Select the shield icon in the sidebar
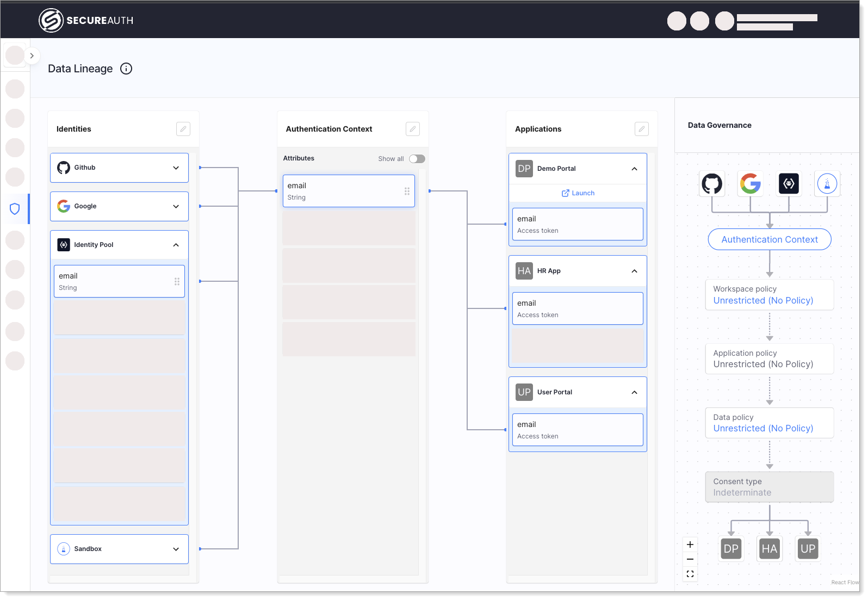The width and height of the screenshot is (868, 600). pos(15,209)
